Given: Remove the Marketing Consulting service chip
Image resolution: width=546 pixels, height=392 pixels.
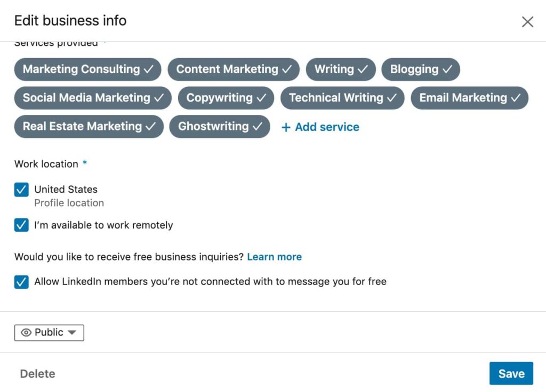Looking at the screenshot, I should tap(87, 69).
